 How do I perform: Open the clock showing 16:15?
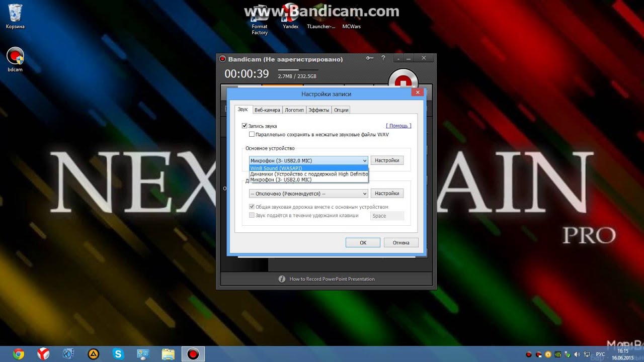623,354
